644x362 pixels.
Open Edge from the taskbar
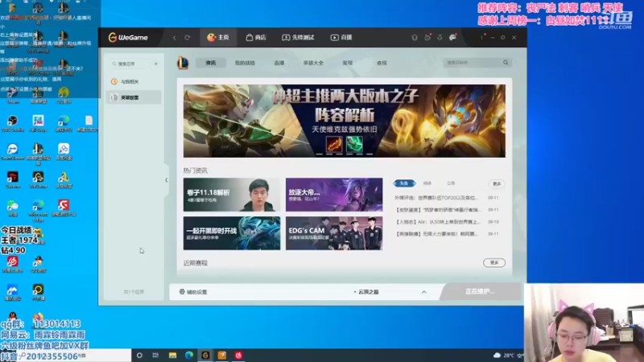189,356
